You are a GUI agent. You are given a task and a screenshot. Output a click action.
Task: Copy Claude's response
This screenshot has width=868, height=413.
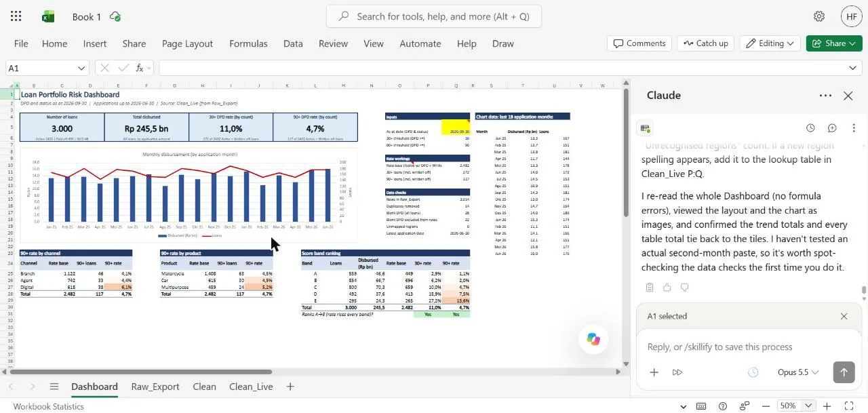(650, 288)
